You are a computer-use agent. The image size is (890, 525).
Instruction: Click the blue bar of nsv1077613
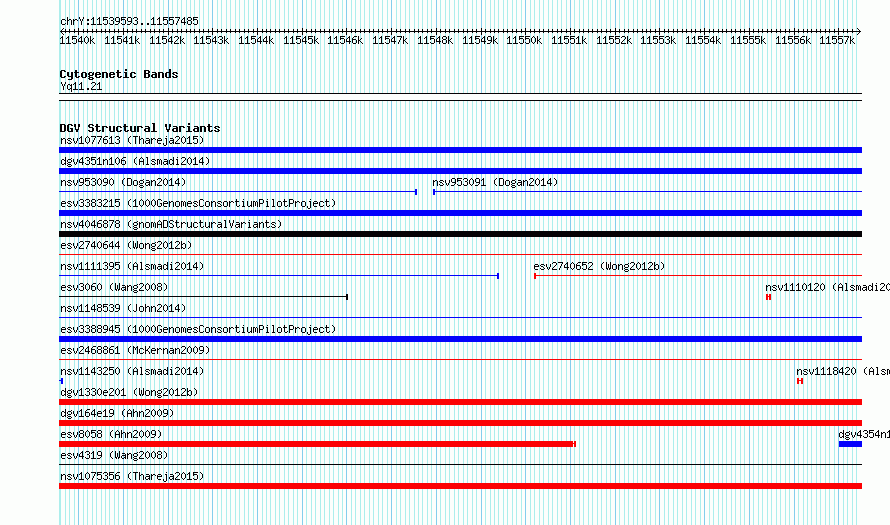460,150
